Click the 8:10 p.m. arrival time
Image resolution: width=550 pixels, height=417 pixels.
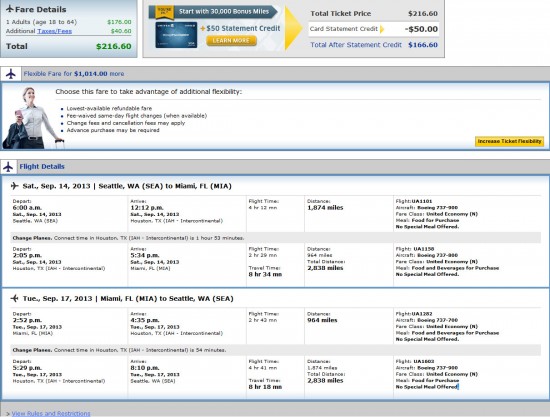[x=145, y=368]
